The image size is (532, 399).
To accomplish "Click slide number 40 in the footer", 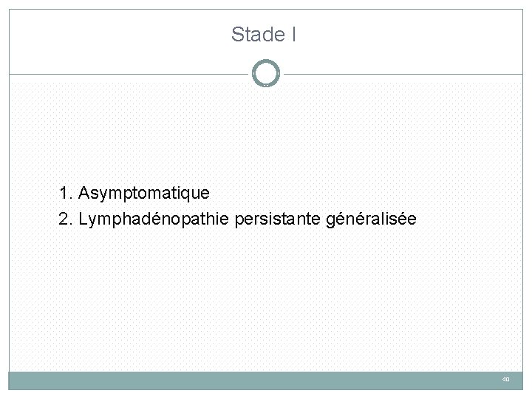I will pyautogui.click(x=505, y=379).
